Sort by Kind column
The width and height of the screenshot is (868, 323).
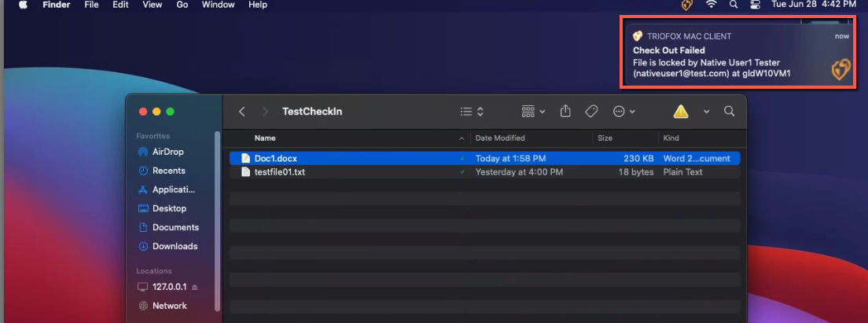[x=671, y=138]
